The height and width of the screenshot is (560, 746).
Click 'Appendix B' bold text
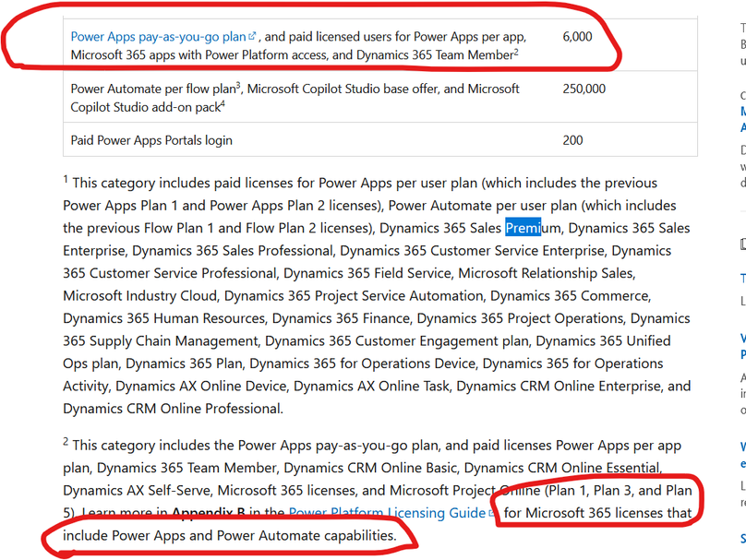click(209, 512)
